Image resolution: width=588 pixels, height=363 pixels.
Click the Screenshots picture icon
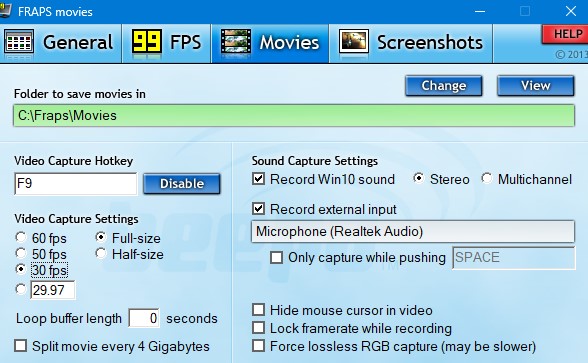coord(354,42)
